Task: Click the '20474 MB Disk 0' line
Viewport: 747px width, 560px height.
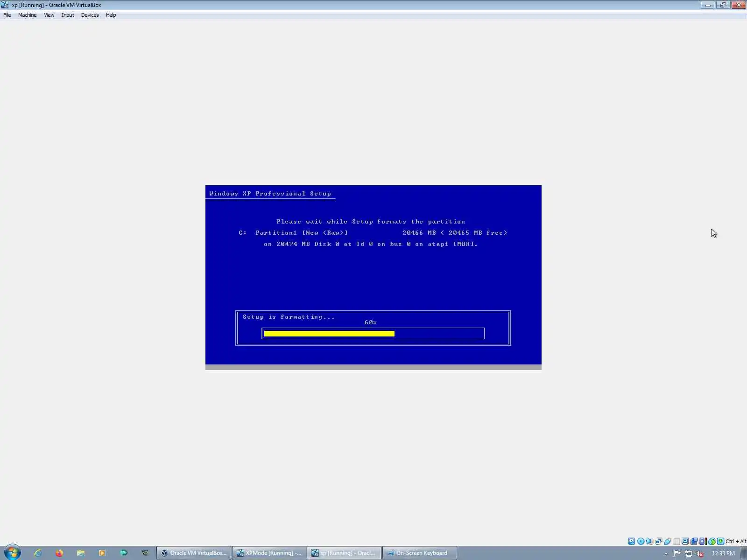Action: coord(371,244)
